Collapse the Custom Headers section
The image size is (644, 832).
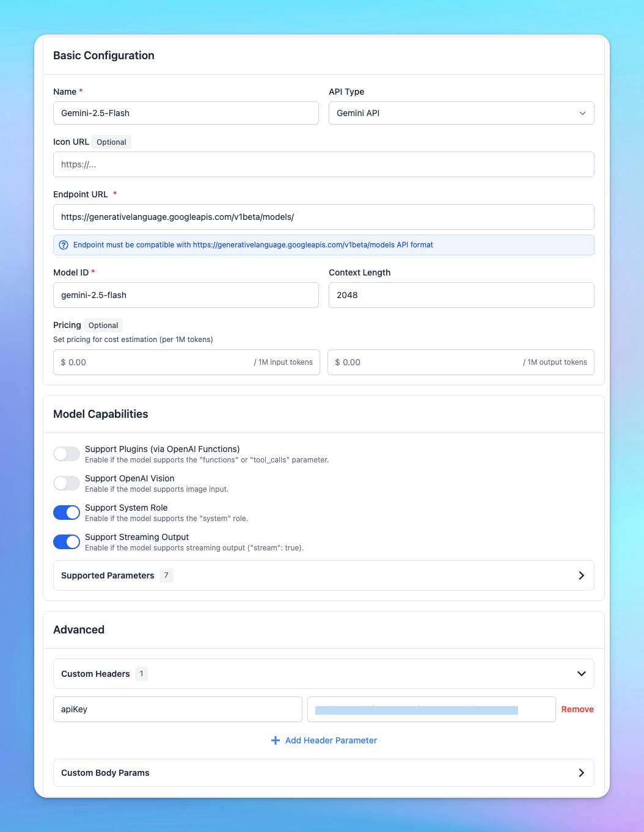tap(324, 674)
